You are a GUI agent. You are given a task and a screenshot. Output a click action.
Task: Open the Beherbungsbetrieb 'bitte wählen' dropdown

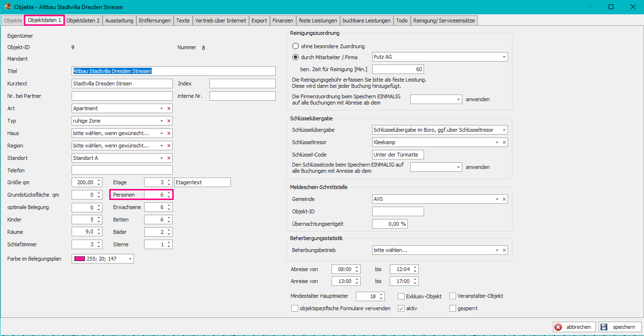coord(497,250)
